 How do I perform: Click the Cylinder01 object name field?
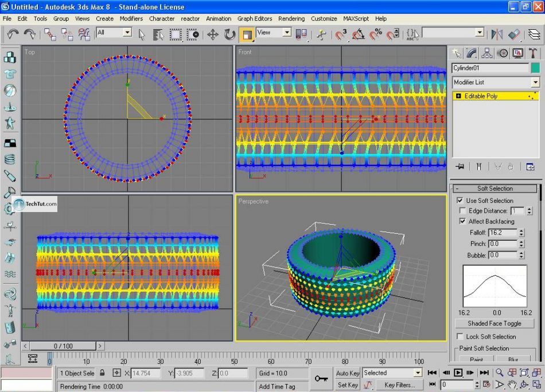[490, 68]
